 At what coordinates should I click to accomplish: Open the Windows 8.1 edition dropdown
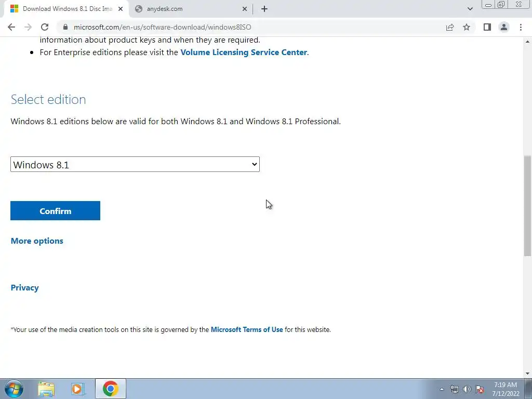tap(135, 164)
